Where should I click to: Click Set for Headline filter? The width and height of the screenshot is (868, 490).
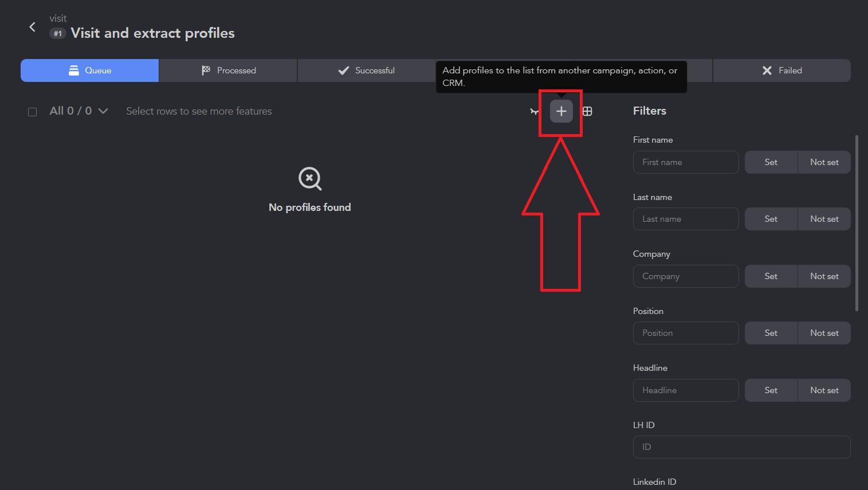click(x=771, y=390)
